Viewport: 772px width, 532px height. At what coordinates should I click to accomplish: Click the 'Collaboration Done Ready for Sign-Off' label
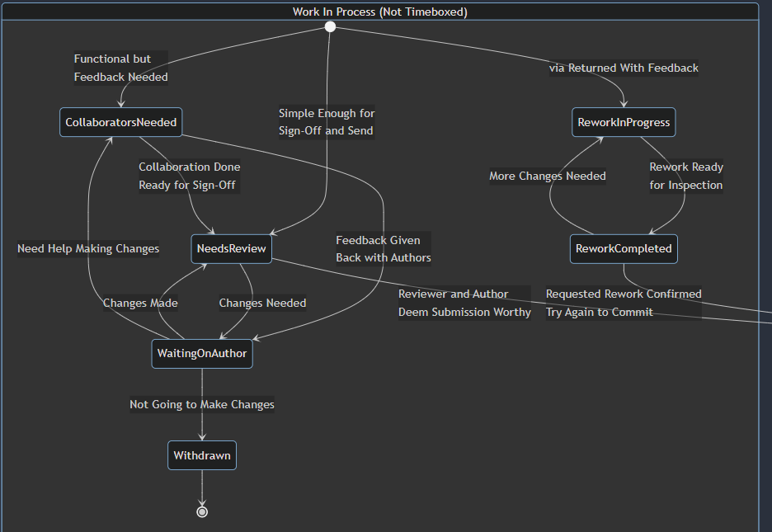coord(189,176)
